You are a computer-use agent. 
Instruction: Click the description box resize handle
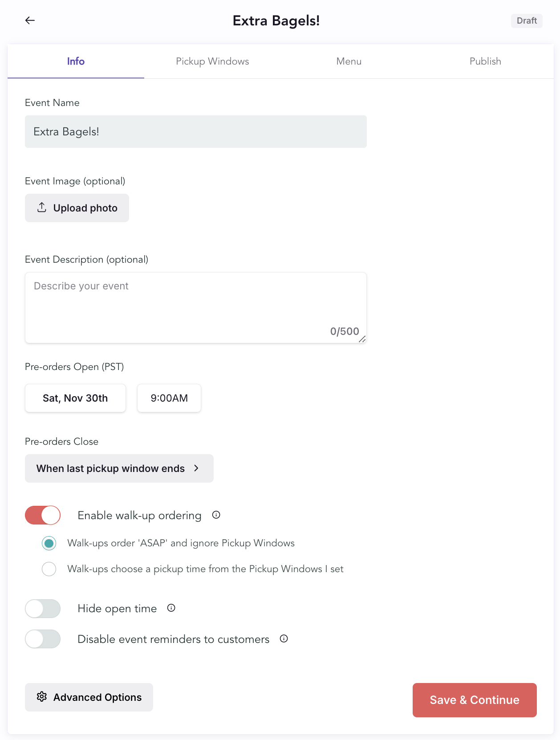click(362, 339)
